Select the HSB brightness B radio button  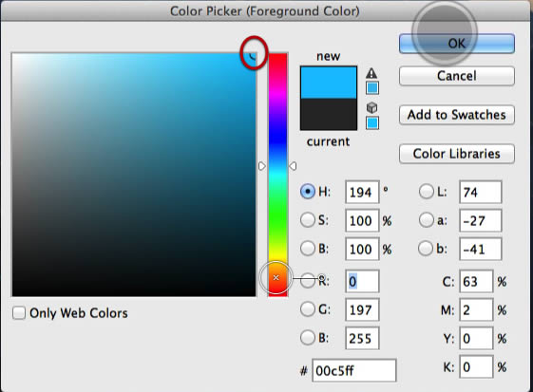pos(308,249)
